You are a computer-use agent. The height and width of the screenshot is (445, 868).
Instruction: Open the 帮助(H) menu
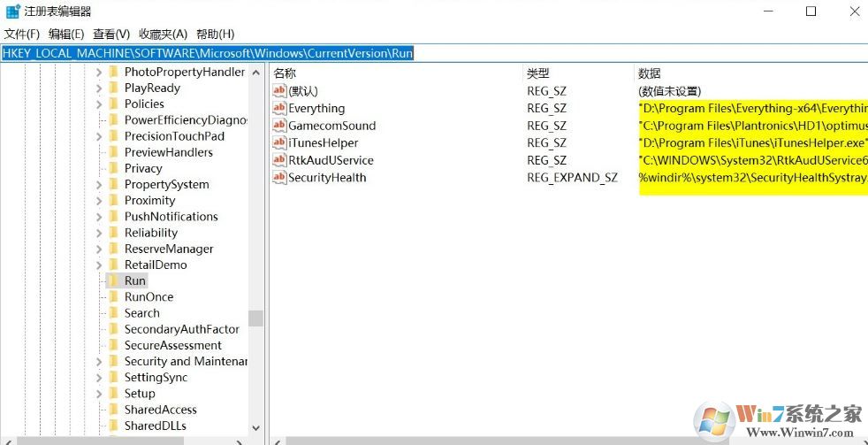click(x=216, y=34)
